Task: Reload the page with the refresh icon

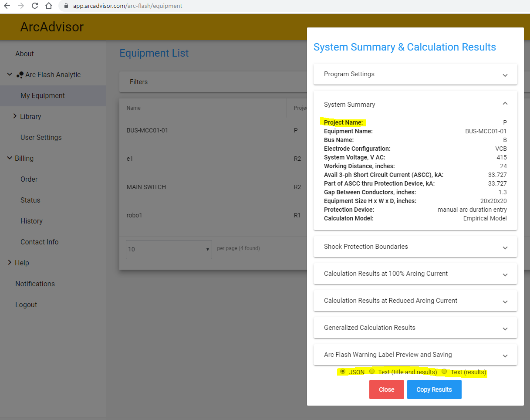Action: tap(35, 6)
